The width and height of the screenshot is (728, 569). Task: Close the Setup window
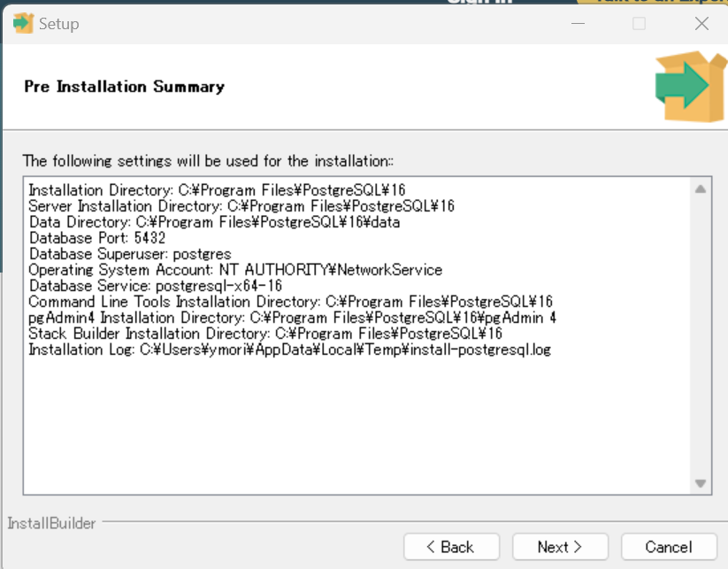(701, 23)
